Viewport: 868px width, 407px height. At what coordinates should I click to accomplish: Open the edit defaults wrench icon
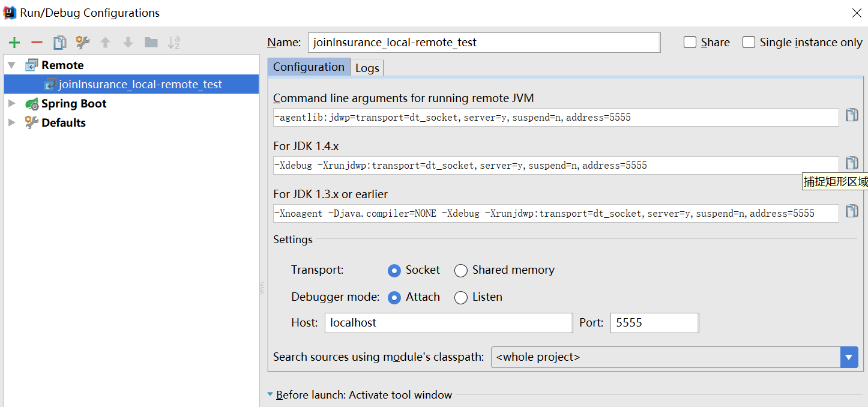82,43
